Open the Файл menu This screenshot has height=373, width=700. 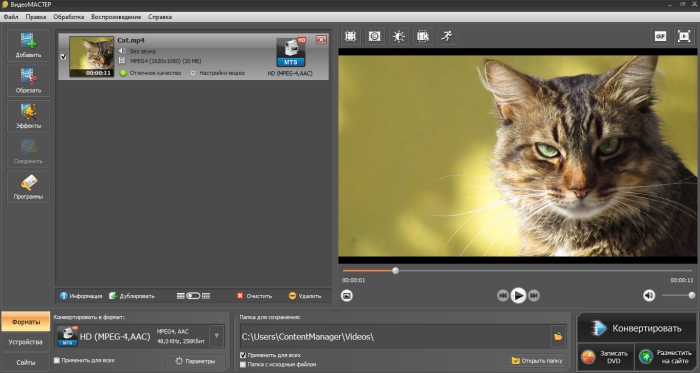[x=11, y=17]
